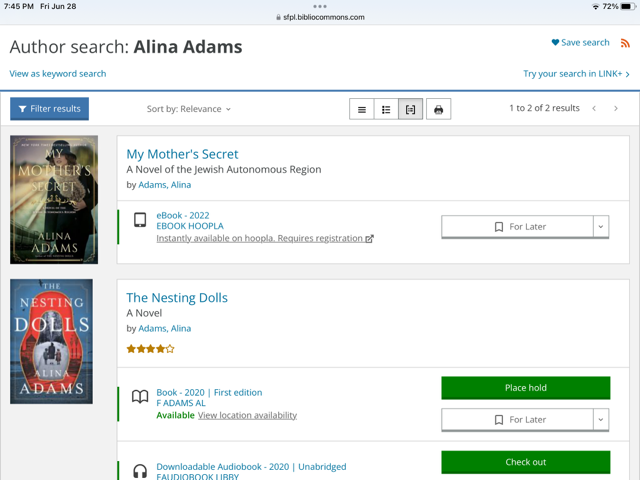Click the print results icon
640x480 pixels.
click(438, 109)
